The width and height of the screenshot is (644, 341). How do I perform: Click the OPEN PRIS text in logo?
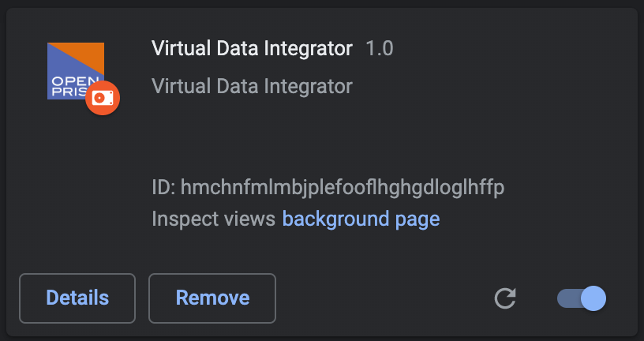tap(69, 86)
